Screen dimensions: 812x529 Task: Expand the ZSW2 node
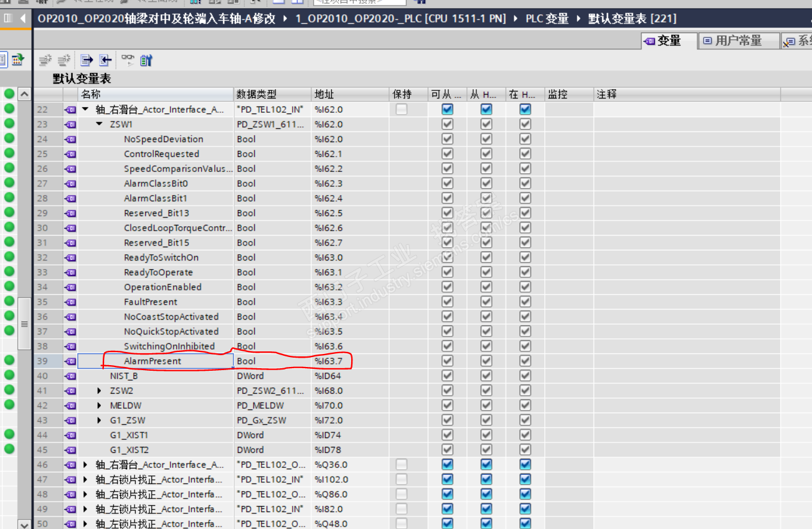click(100, 391)
